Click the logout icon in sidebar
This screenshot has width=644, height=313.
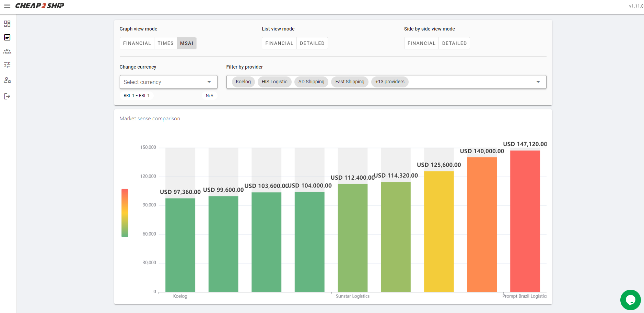(x=7, y=96)
